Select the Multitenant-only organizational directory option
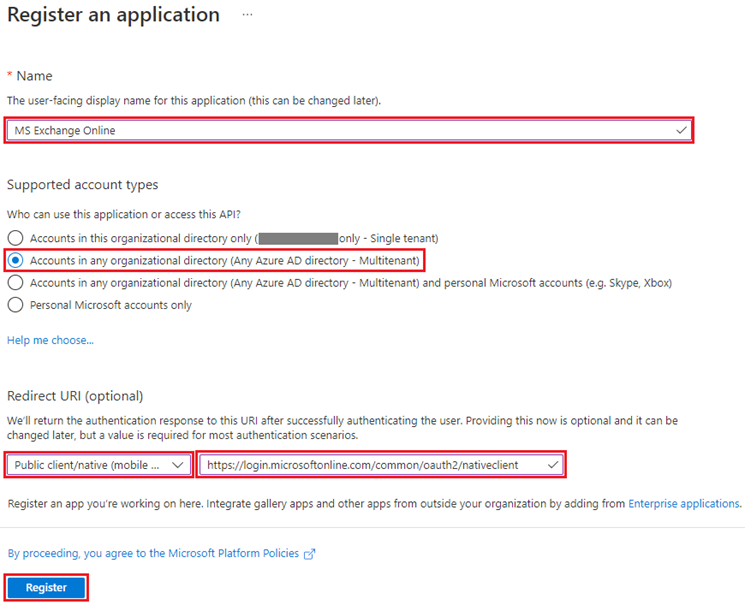The image size is (745, 605). [15, 260]
